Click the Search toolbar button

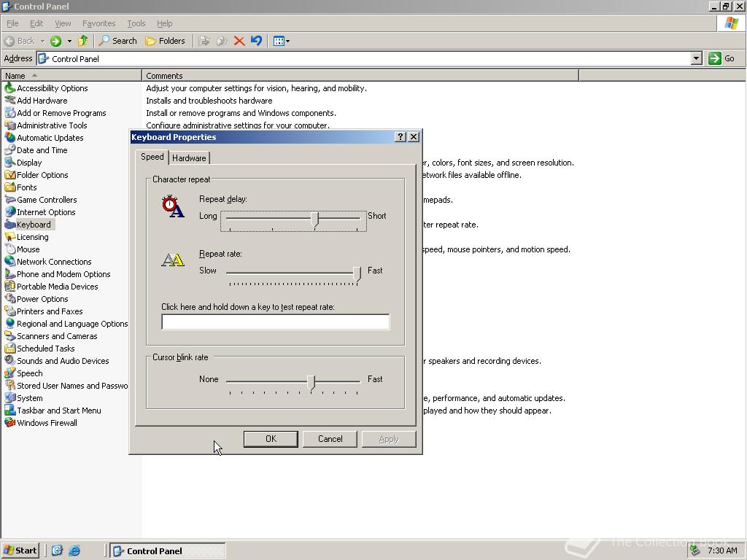click(117, 41)
